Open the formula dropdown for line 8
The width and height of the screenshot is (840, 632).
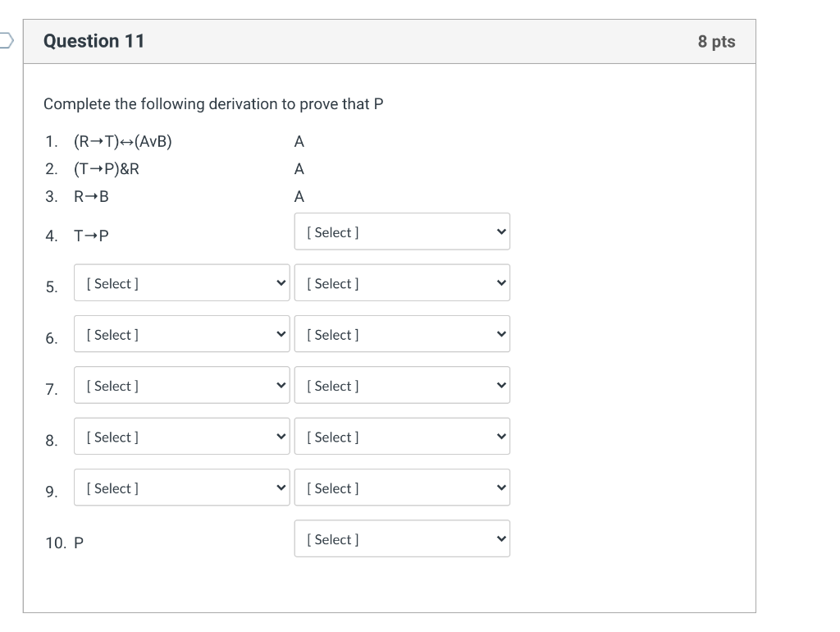click(181, 436)
